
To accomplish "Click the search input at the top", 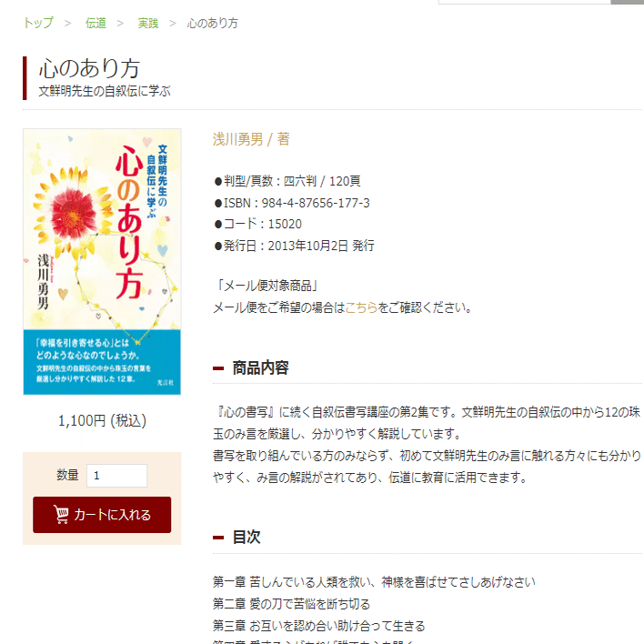I will (x=525, y=2).
